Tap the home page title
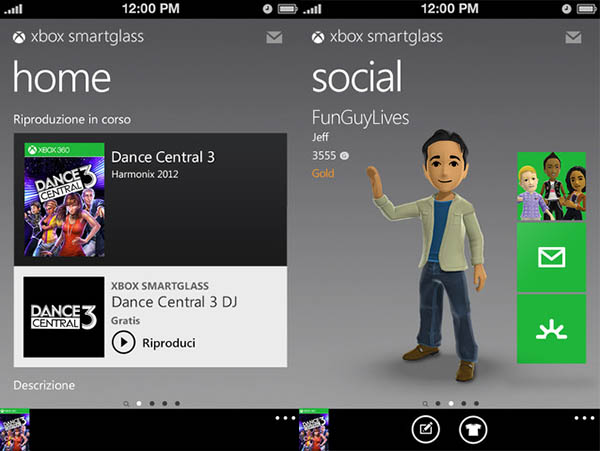 coord(62,77)
